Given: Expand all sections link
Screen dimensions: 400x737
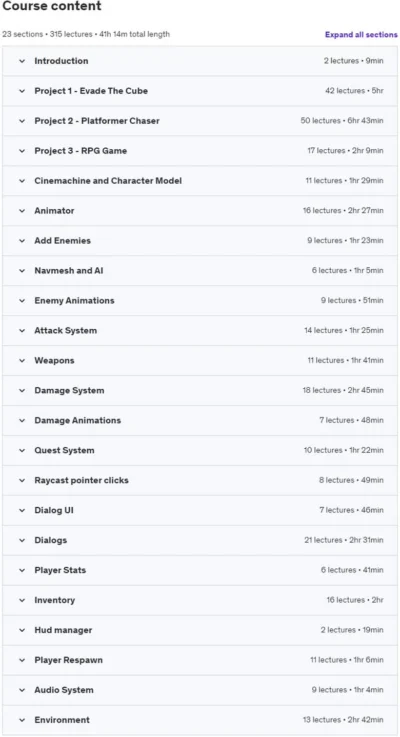Looking at the screenshot, I should pos(361,35).
